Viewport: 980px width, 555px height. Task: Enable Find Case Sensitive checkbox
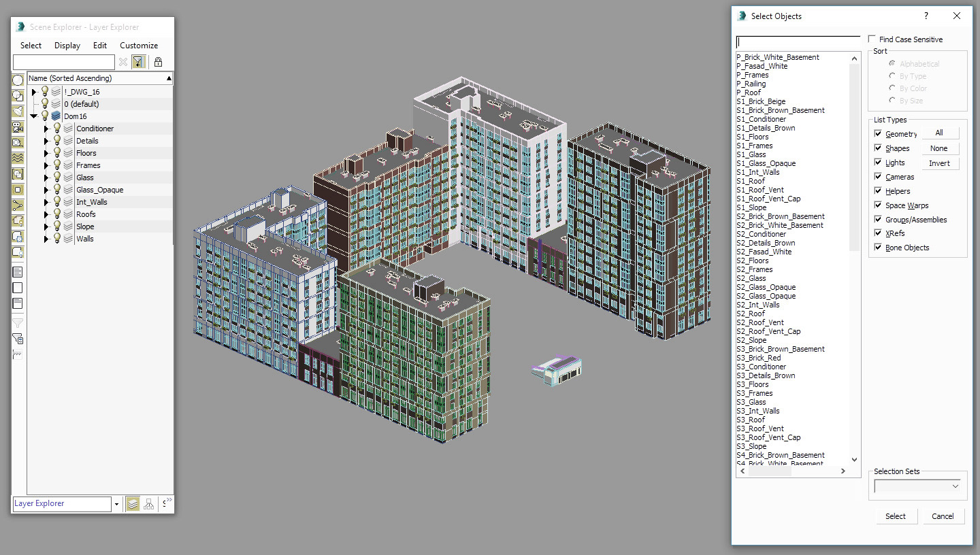coord(872,39)
